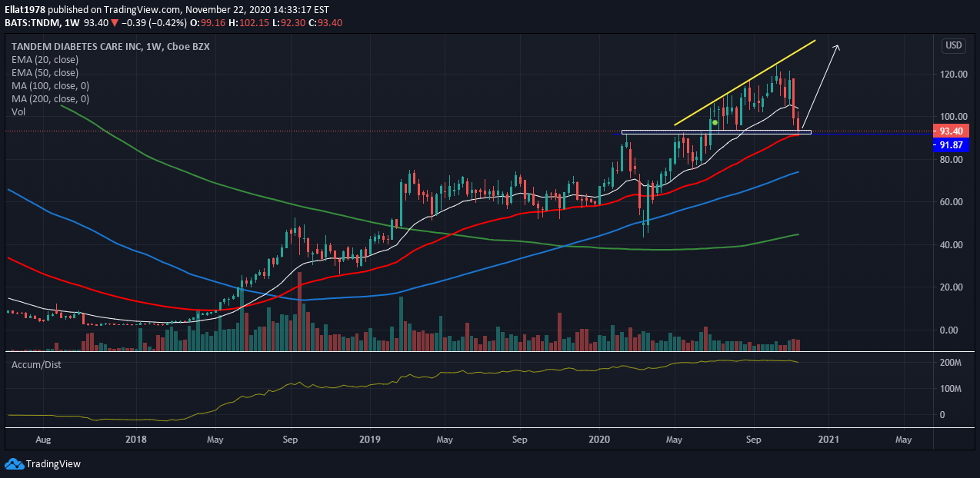980x478 pixels.
Task: Click the TradingView wordmark text
Action: pos(54,464)
